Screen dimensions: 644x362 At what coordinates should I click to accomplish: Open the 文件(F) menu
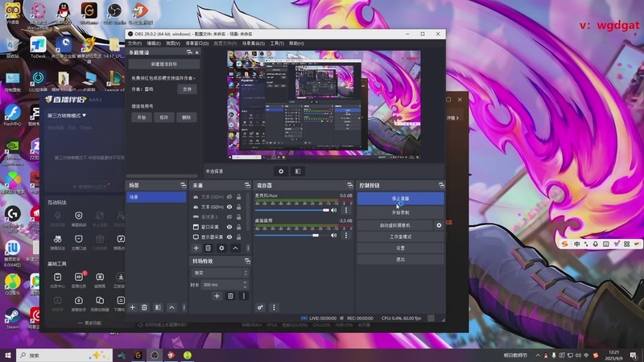click(x=134, y=43)
